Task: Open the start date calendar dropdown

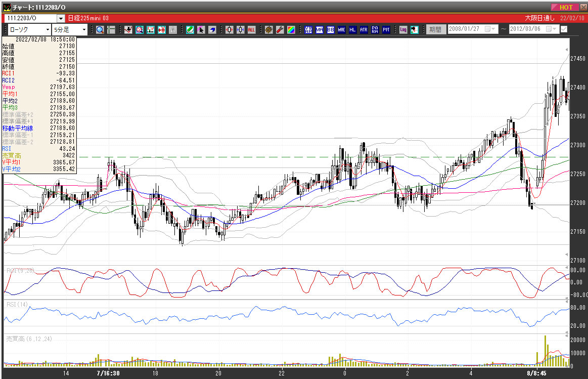Action: 490,29
